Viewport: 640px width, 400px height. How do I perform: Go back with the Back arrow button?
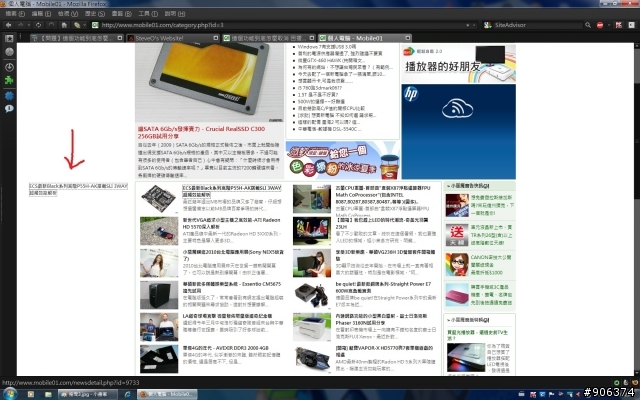[x=8, y=25]
